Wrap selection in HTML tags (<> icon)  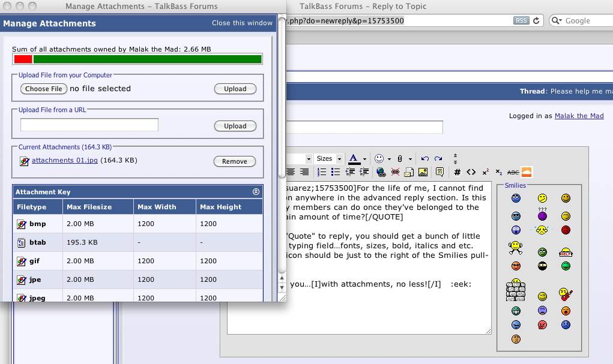[x=471, y=172]
